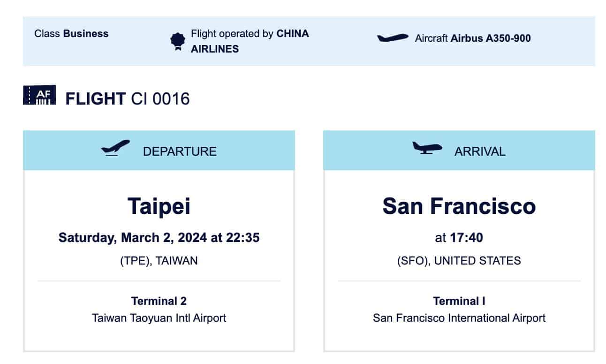Open San Francisco International Airport text

[459, 318]
